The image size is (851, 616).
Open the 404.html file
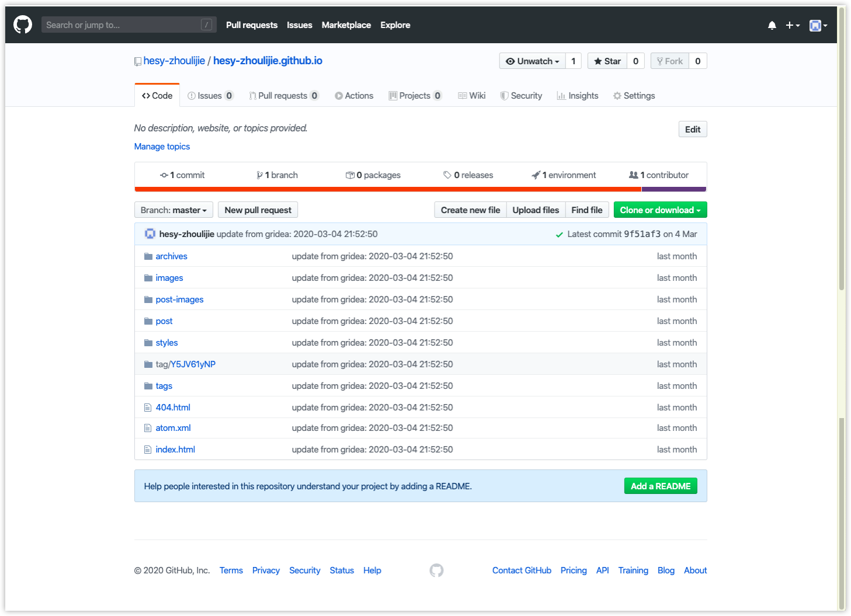(x=173, y=408)
